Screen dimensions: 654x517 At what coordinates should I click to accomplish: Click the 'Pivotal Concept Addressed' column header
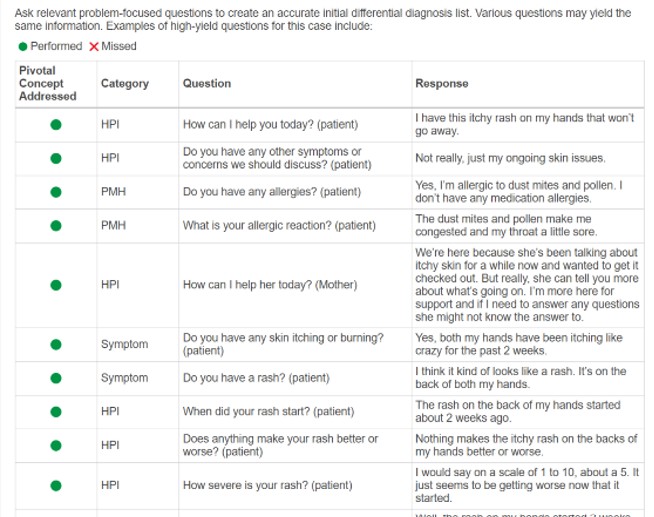click(48, 83)
